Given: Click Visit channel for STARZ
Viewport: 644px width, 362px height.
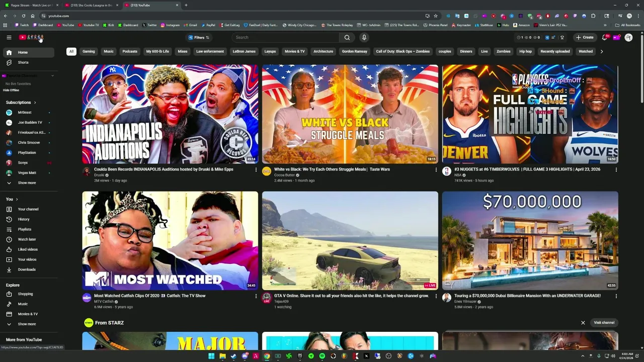Looking at the screenshot, I should point(604,323).
